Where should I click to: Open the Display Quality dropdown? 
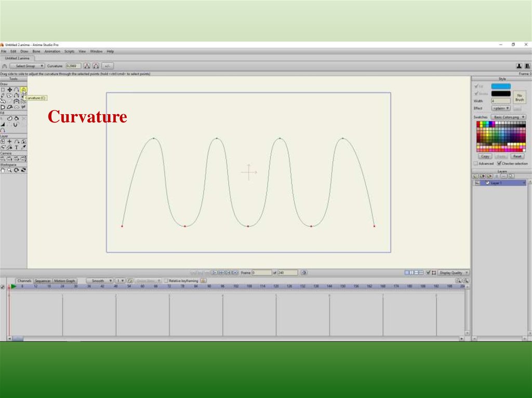pos(454,272)
